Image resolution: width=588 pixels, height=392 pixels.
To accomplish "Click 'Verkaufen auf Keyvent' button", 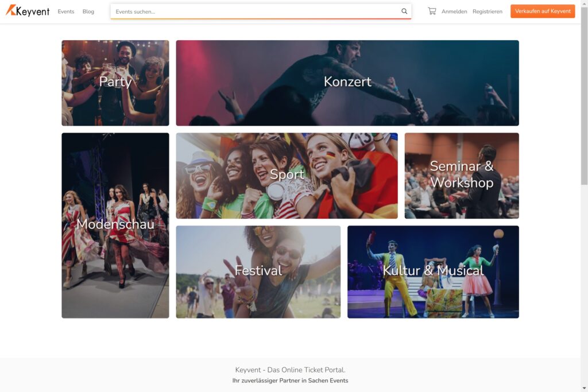I will click(x=543, y=11).
